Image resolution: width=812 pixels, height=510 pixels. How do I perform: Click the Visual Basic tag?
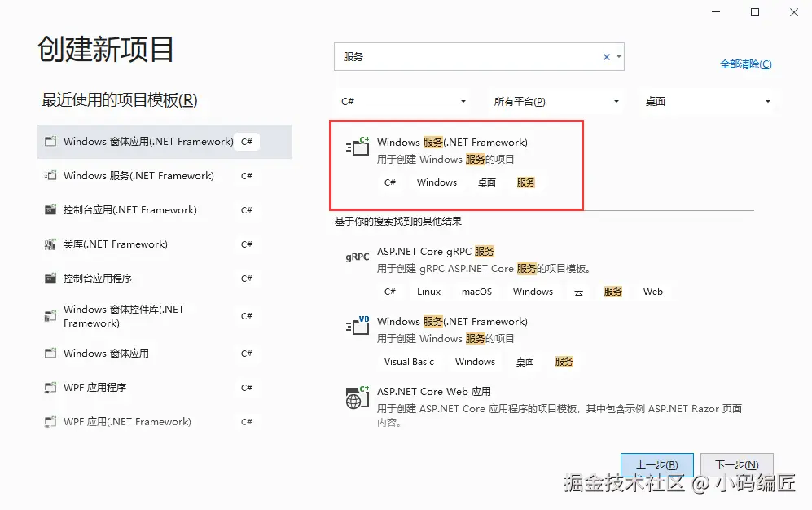pos(409,362)
